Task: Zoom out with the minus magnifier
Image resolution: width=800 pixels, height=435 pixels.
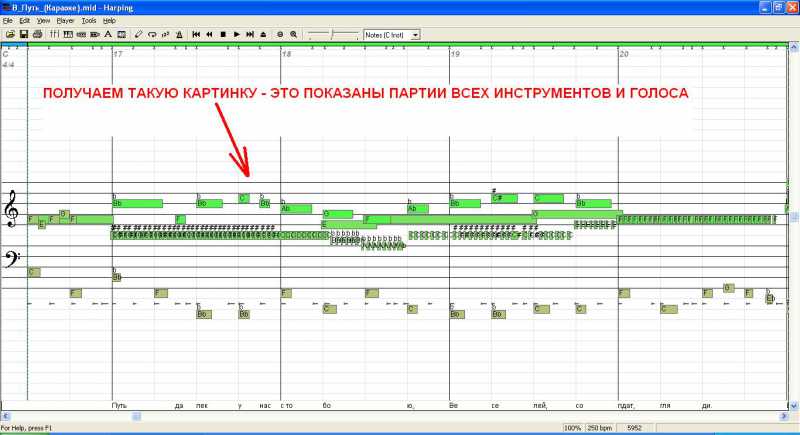Action: [280, 35]
